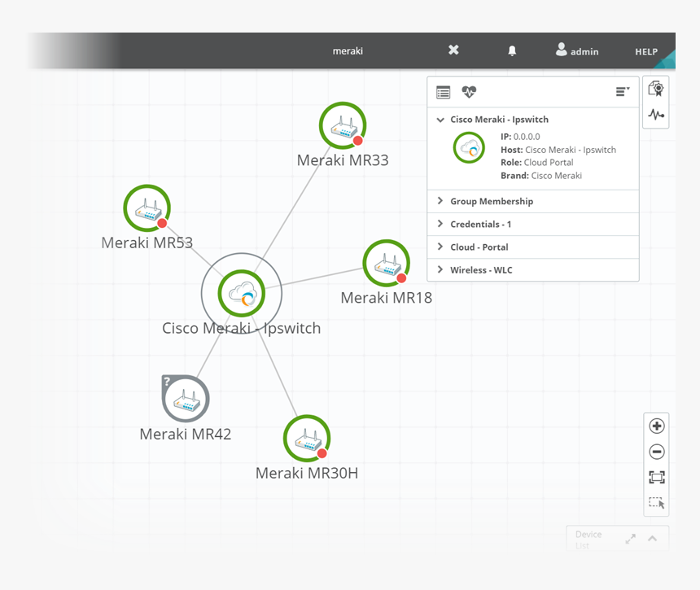The image size is (700, 590).
Task: Open the HELP menu
Action: [x=646, y=52]
